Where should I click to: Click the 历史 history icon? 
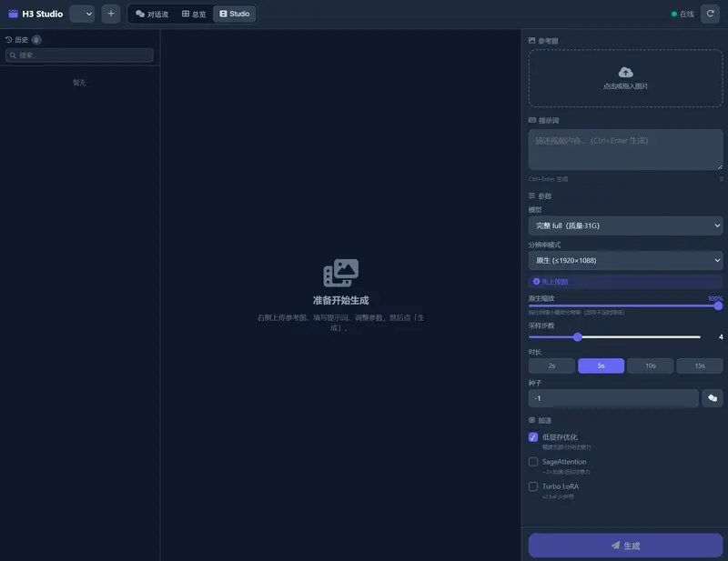pos(9,40)
